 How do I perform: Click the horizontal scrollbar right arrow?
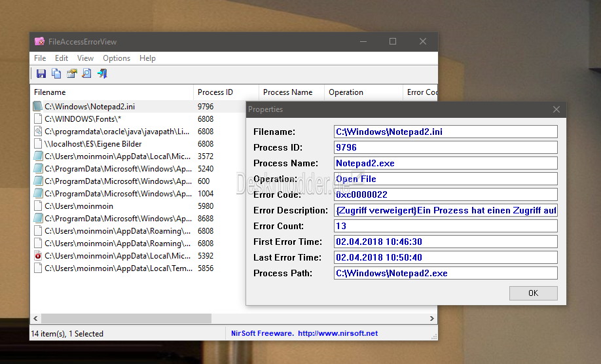point(432,318)
